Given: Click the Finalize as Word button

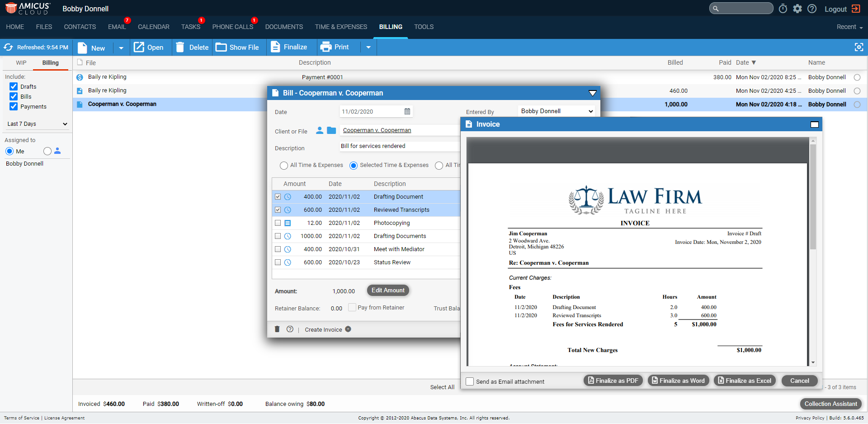Looking at the screenshot, I should [678, 381].
